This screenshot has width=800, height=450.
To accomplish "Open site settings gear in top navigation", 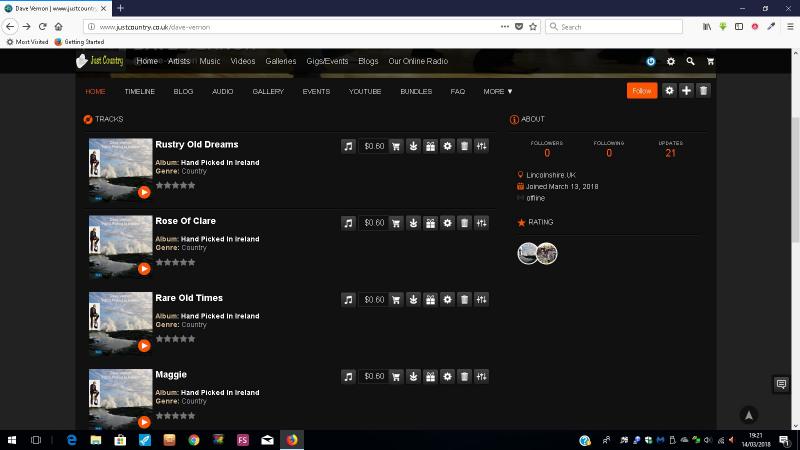I will click(x=671, y=61).
